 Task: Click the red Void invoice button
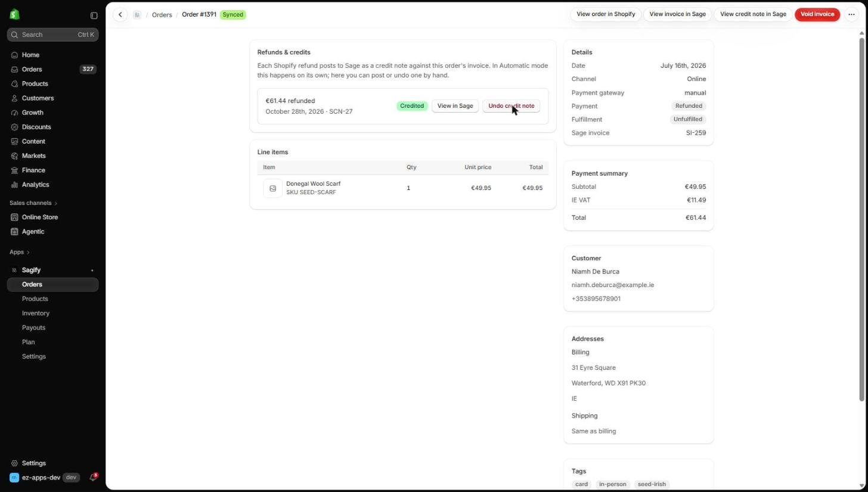tap(817, 14)
